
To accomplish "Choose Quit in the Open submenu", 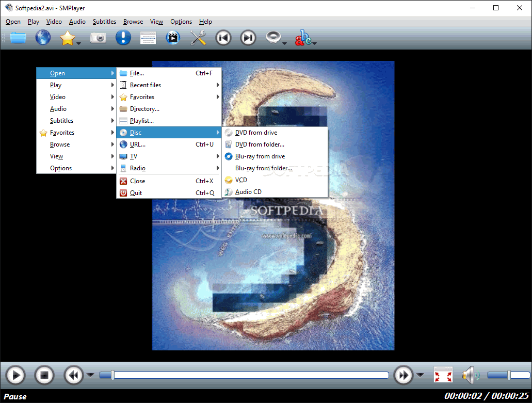I will pyautogui.click(x=169, y=193).
